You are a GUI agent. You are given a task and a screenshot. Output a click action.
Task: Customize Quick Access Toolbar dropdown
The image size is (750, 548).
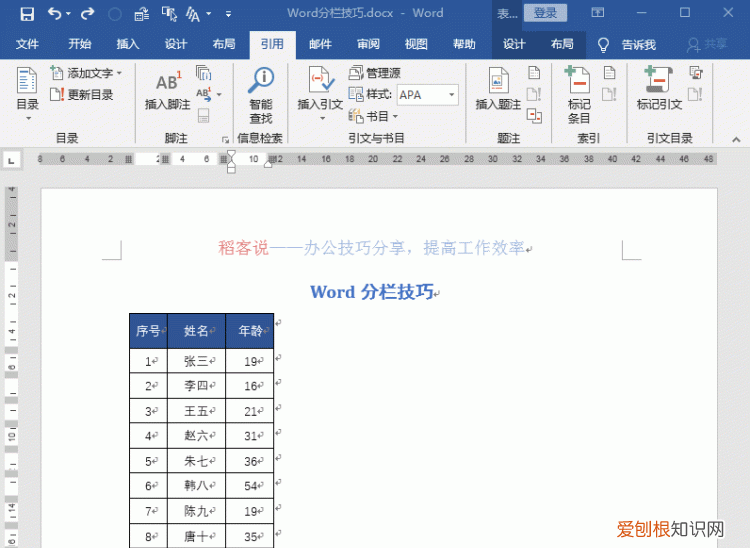pos(229,14)
